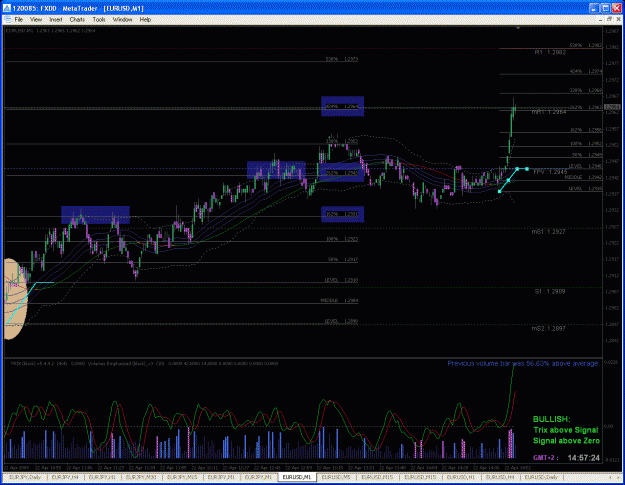Screen dimensions: 625x485
Task: Click the 'Previous volume bar was 56.63%' message
Action: (x=523, y=363)
